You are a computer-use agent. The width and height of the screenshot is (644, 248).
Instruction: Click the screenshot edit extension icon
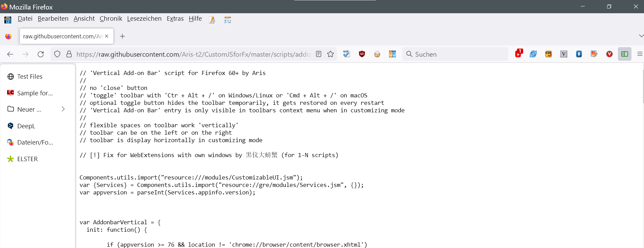tap(594, 54)
